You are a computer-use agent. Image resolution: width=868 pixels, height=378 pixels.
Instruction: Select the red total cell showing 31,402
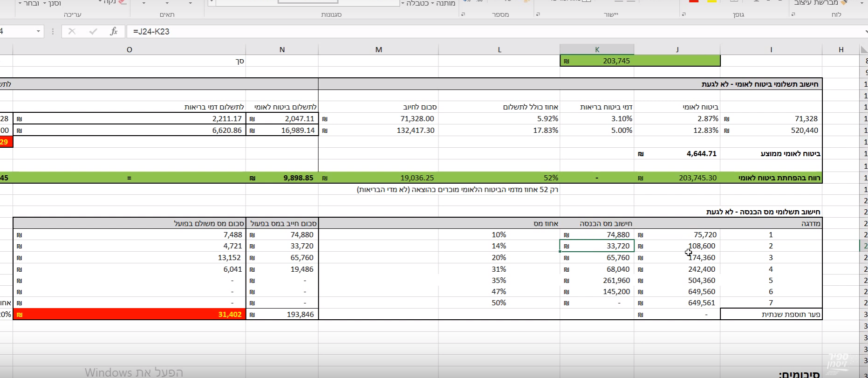130,314
